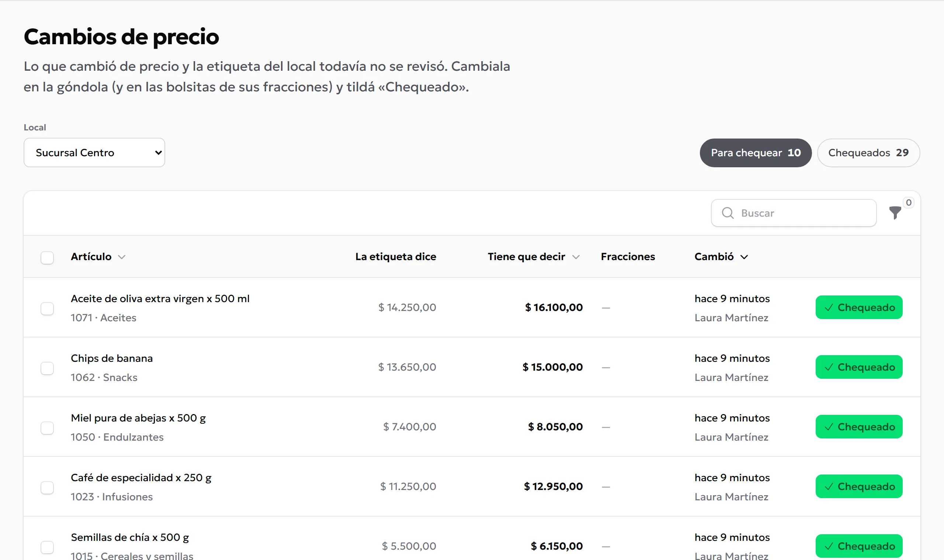Click the $ 12.950,00 new price
This screenshot has height=560, width=944.
pos(553,486)
